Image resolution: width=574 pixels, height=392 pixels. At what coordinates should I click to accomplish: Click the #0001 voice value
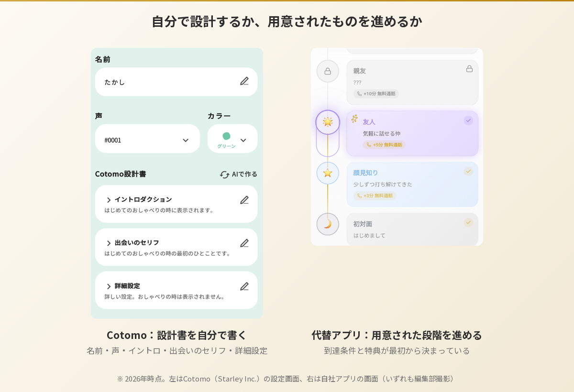[x=113, y=140]
